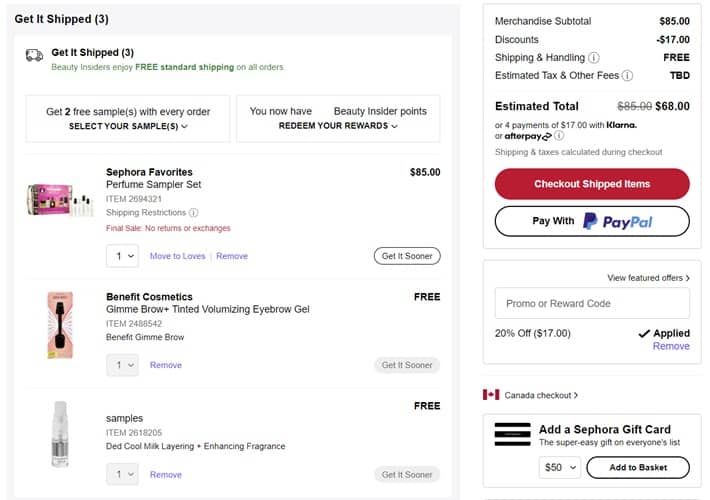The image size is (710, 500).
Task: Click Estimated Tax info icon
Action: (x=628, y=76)
